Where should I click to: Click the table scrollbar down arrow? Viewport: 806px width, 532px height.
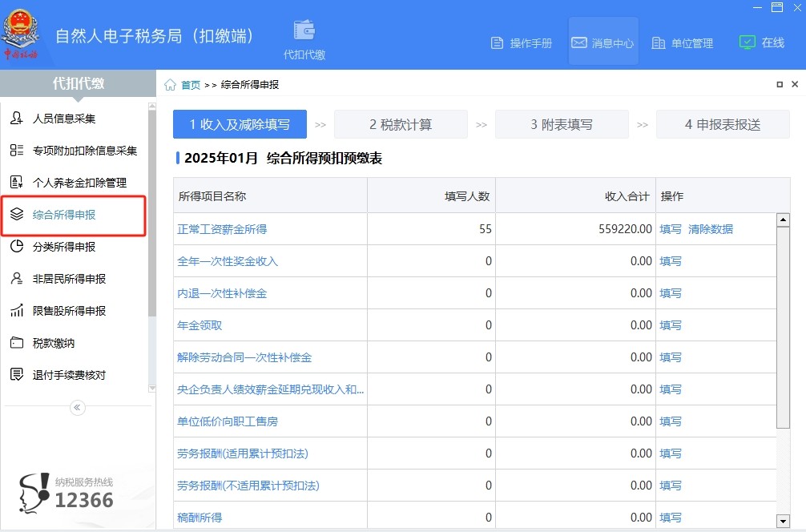pyautogui.click(x=783, y=521)
